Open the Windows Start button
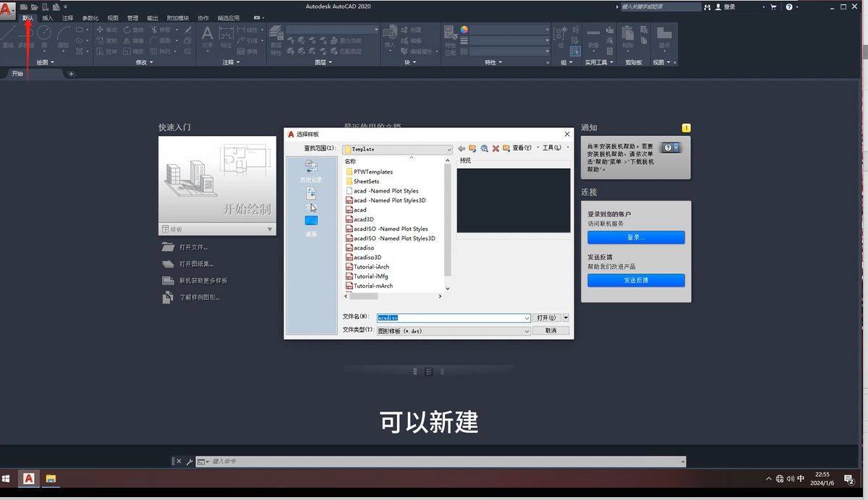This screenshot has height=500, width=868. [7, 478]
